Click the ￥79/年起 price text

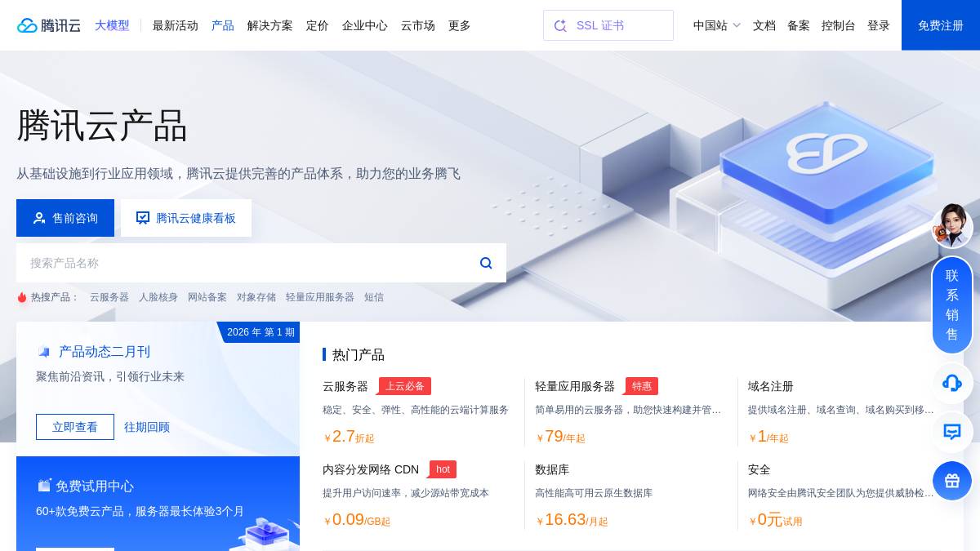[x=561, y=437]
